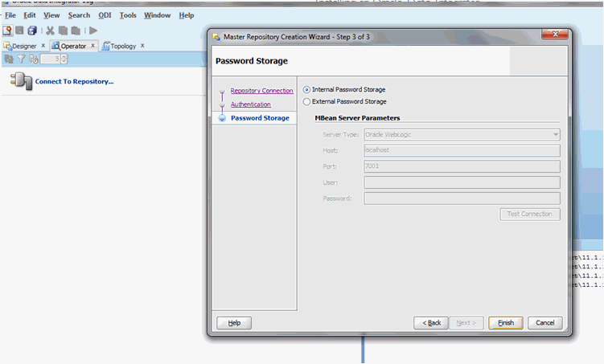Click the MBean Server Parameters heading
The height and width of the screenshot is (364, 604).
(357, 118)
